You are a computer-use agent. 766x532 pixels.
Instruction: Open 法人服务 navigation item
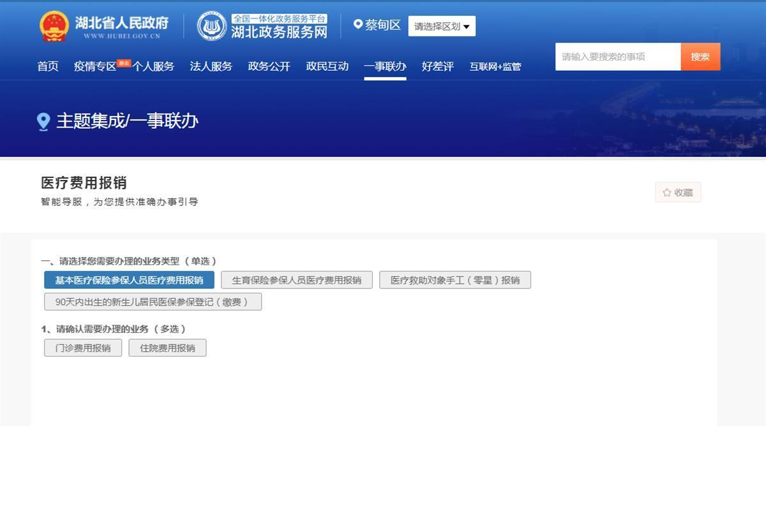(211, 66)
